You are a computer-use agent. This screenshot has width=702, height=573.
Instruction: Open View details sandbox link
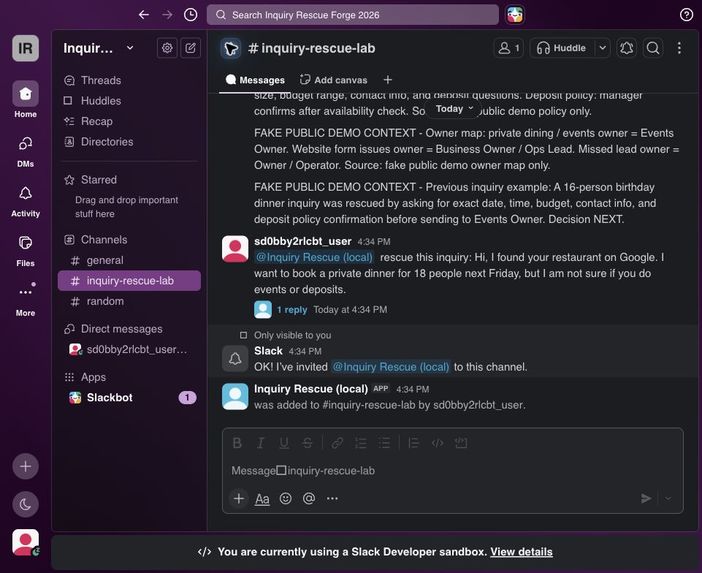[x=521, y=552]
